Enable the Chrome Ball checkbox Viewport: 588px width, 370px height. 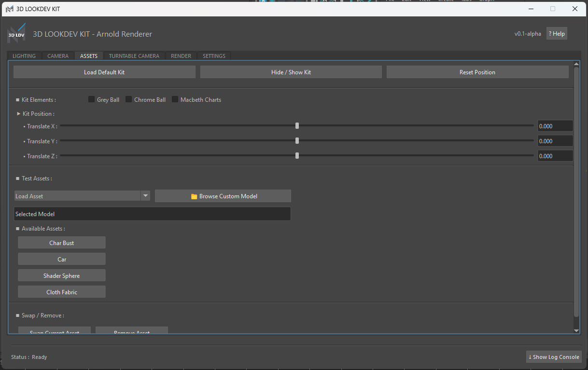128,99
